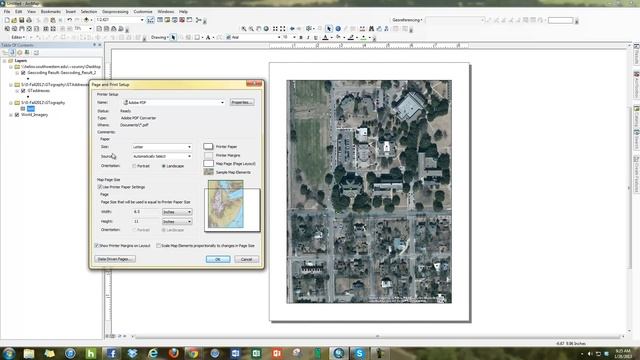Open Skype from the Windows taskbar
The width and height of the screenshot is (640, 360).
pyautogui.click(x=359, y=353)
